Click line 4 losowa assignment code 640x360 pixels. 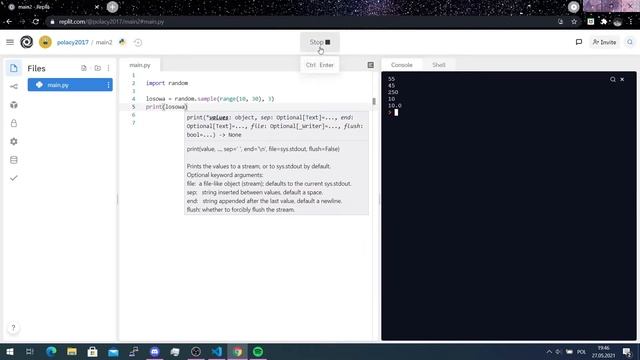(210, 99)
